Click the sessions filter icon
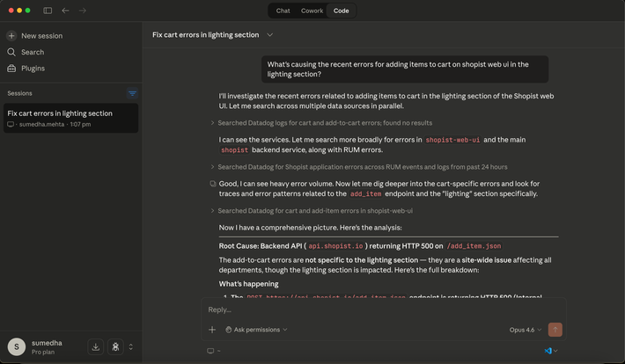 (x=132, y=92)
